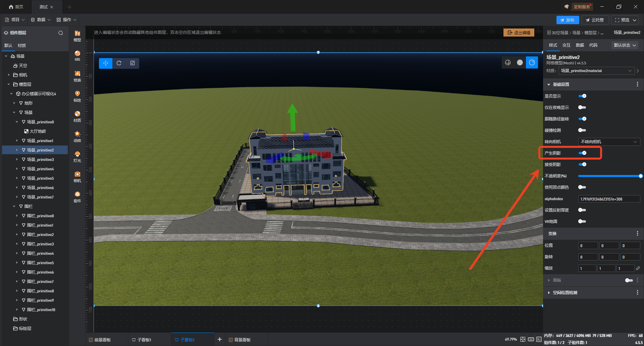The height and width of the screenshot is (346, 644).
Task: Open the 数据 menu
Action: tap(41, 20)
